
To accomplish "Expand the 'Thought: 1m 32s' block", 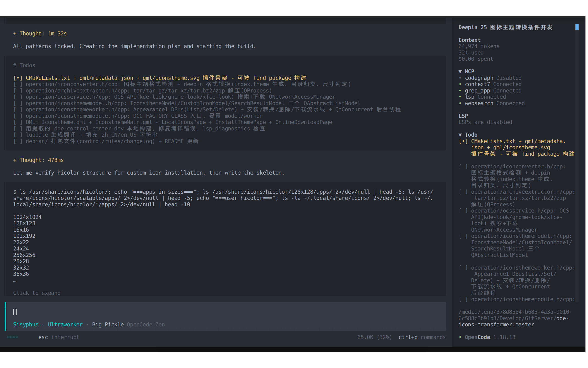I will 40,34.
